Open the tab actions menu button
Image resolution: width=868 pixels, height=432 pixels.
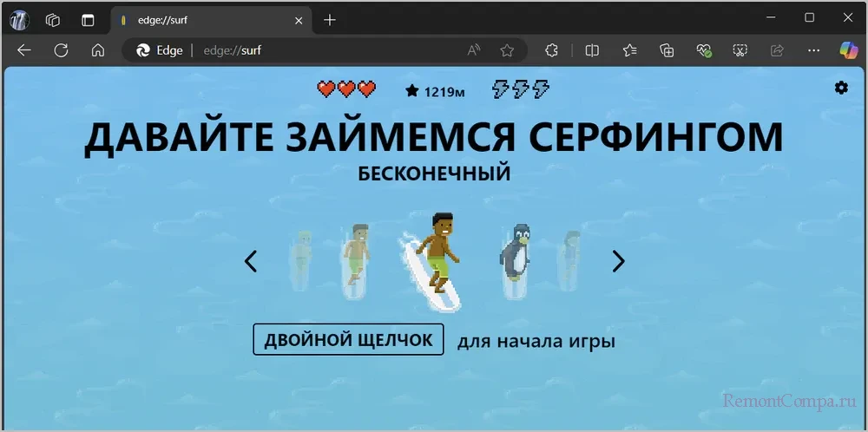88,19
